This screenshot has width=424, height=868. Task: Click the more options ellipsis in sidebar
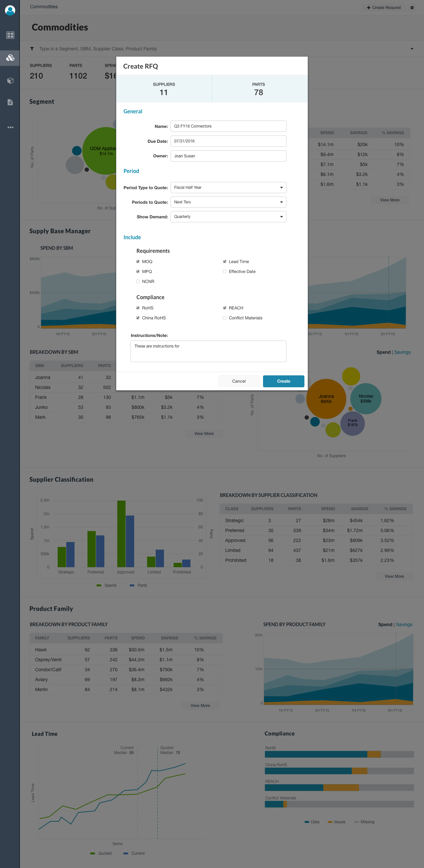tap(10, 127)
